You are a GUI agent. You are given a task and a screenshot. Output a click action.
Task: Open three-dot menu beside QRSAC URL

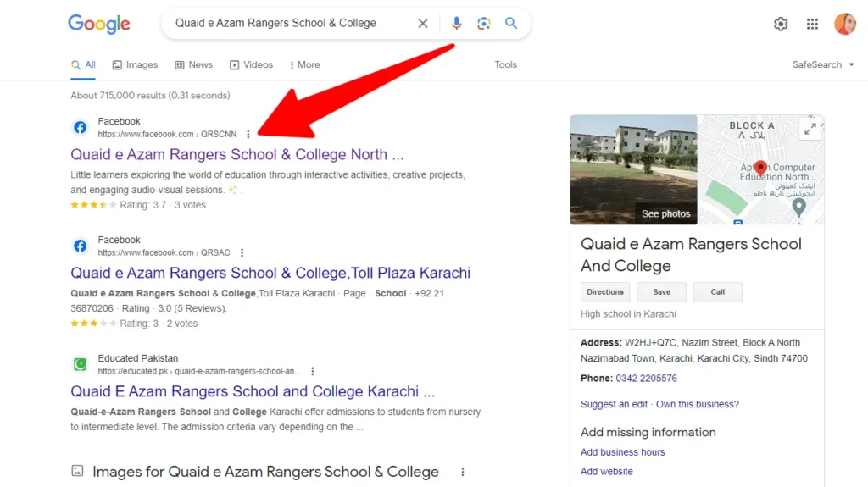click(242, 252)
